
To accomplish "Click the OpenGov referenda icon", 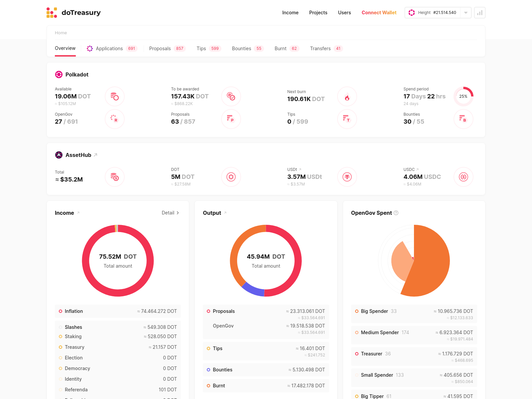I will (115, 119).
